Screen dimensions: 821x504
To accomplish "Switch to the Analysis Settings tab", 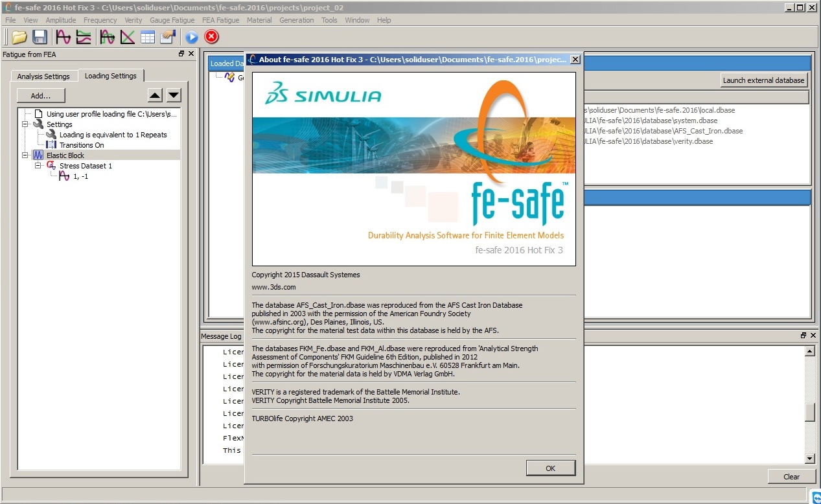I will (43, 76).
